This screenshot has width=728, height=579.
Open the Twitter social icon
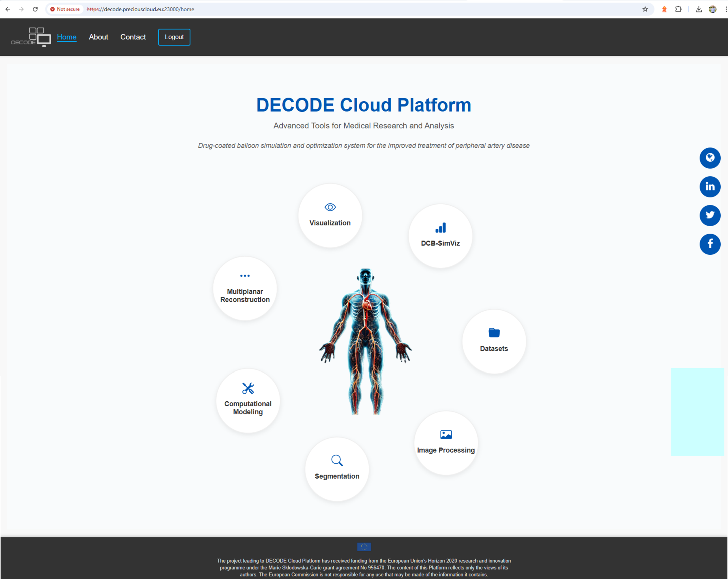click(x=710, y=215)
